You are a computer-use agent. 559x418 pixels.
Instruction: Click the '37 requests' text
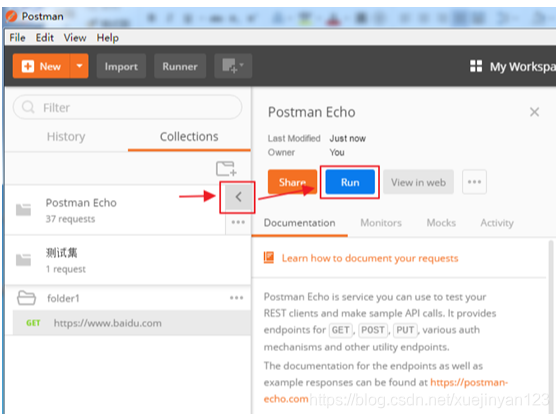pyautogui.click(x=70, y=219)
